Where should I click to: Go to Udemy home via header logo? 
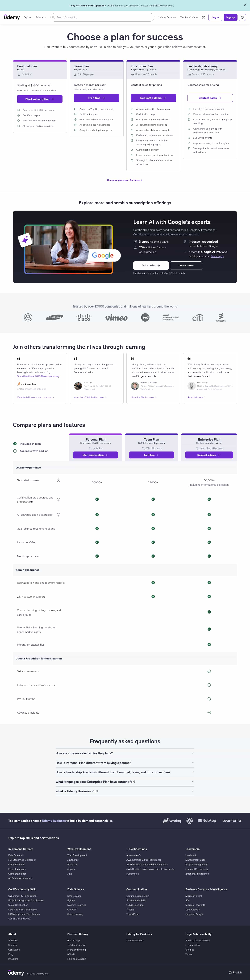tap(12, 18)
